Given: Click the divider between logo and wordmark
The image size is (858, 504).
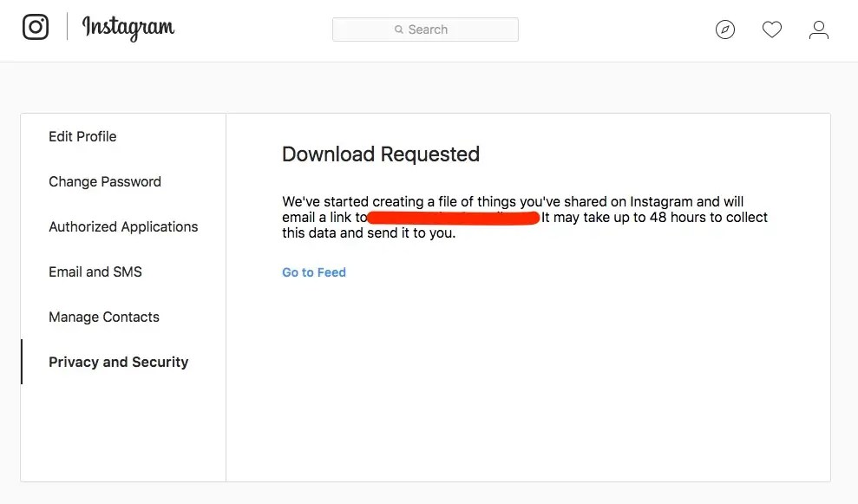Looking at the screenshot, I should (67, 26).
